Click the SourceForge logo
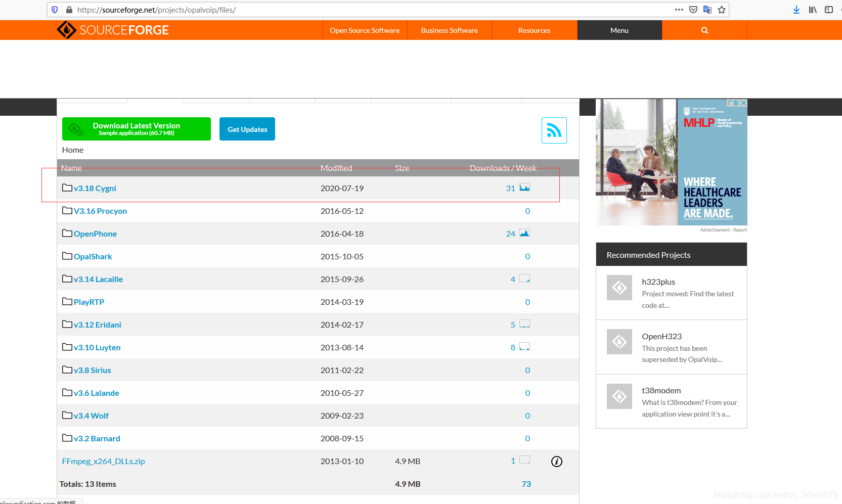 coord(113,30)
